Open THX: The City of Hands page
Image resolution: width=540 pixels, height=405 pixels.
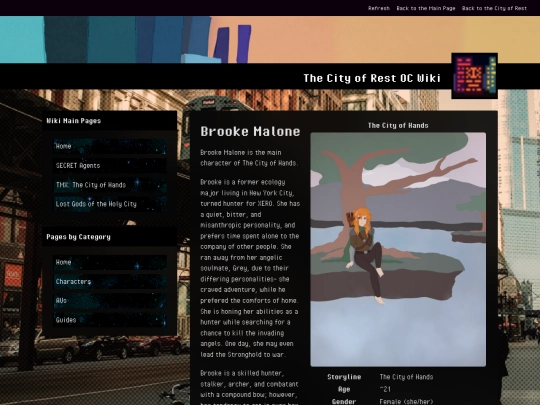(110, 185)
